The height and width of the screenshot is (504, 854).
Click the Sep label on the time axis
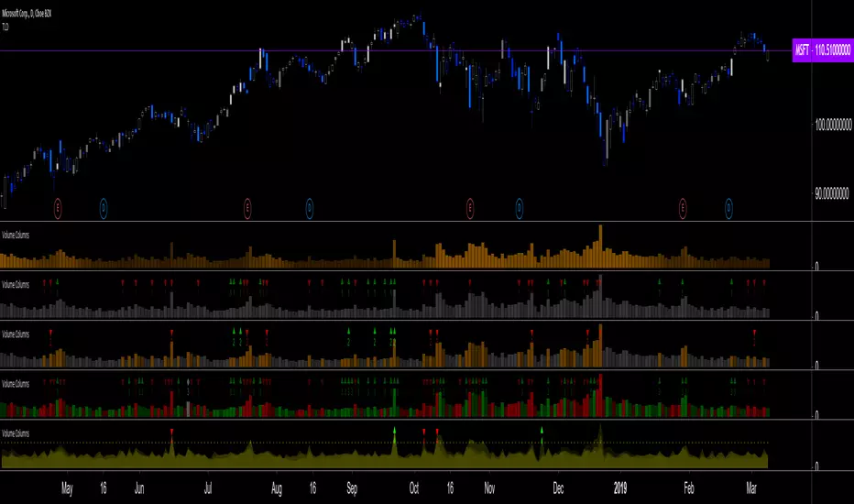pyautogui.click(x=353, y=488)
